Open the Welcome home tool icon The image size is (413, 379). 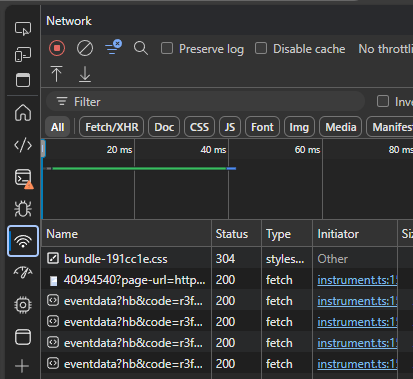(x=23, y=112)
